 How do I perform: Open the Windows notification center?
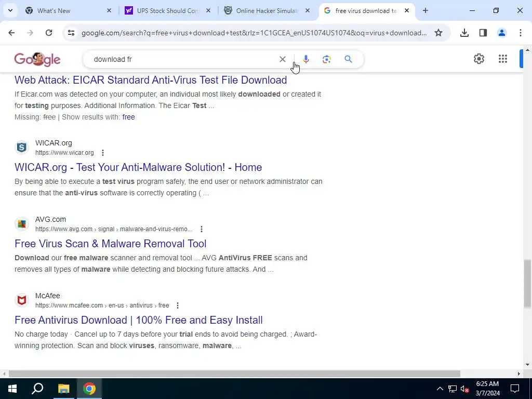click(515, 389)
